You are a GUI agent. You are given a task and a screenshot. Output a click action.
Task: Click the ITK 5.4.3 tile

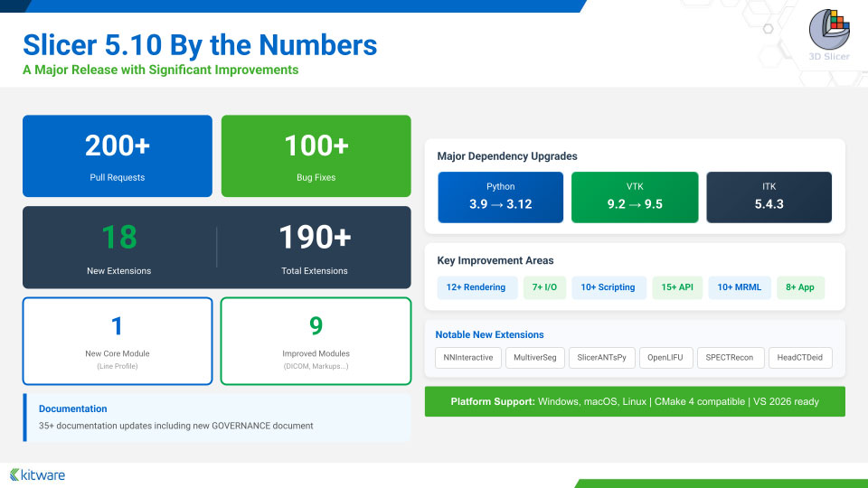coord(769,197)
